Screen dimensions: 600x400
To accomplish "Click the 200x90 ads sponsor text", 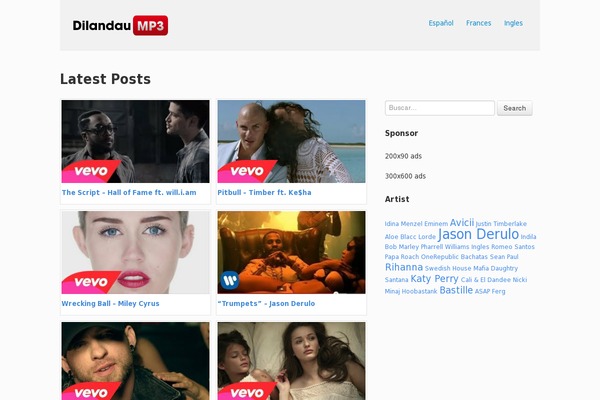I will [403, 156].
